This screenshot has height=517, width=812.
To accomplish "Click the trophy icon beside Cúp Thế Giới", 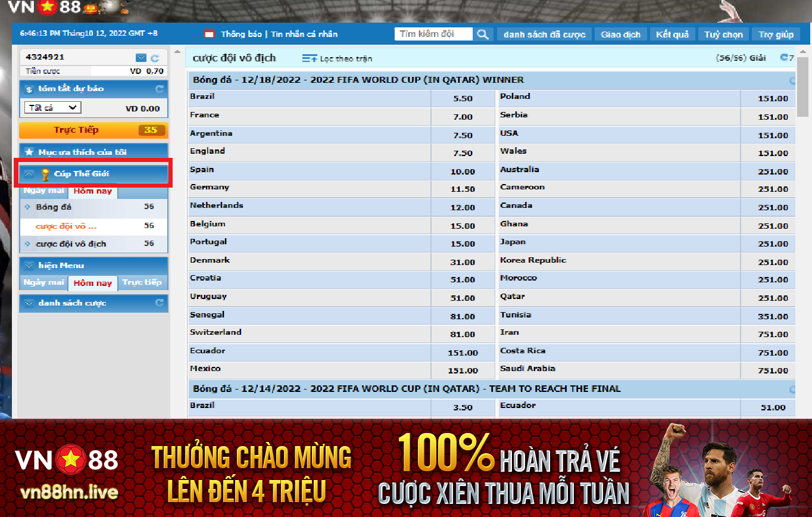I will [x=45, y=175].
